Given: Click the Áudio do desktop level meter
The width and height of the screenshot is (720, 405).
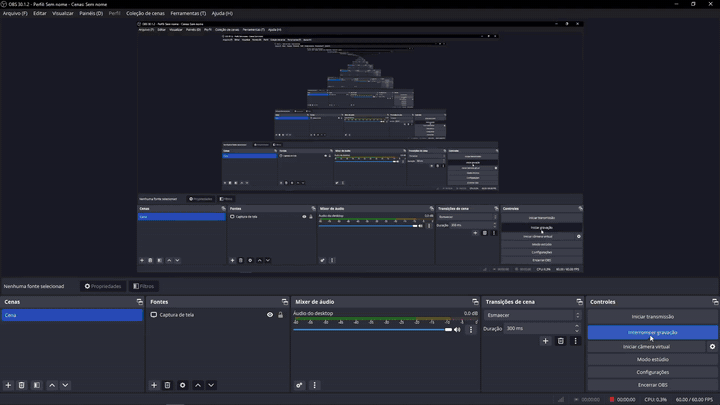Looking at the screenshot, I should click(385, 319).
